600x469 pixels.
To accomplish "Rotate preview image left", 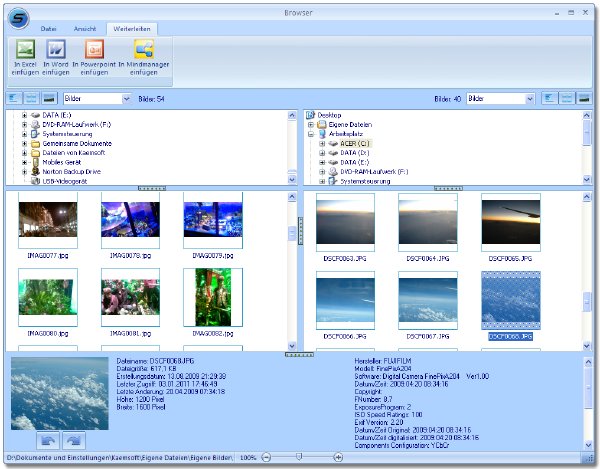I will [48, 441].
